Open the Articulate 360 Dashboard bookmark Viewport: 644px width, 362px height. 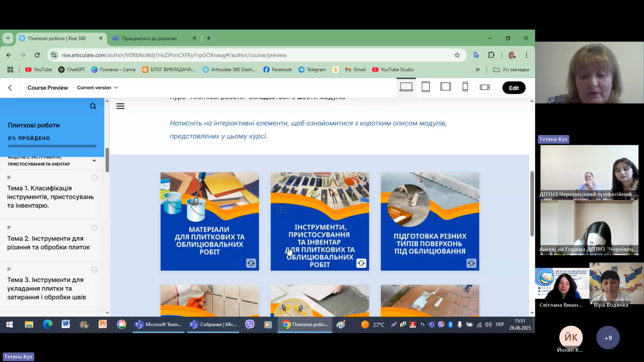point(228,69)
